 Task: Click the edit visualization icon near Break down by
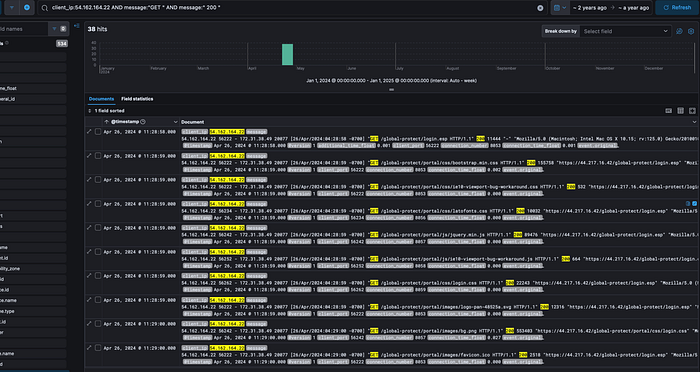tap(679, 31)
